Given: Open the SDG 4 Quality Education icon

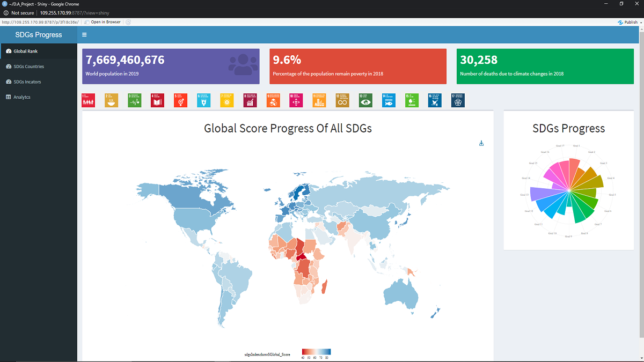Looking at the screenshot, I should click(x=157, y=100).
